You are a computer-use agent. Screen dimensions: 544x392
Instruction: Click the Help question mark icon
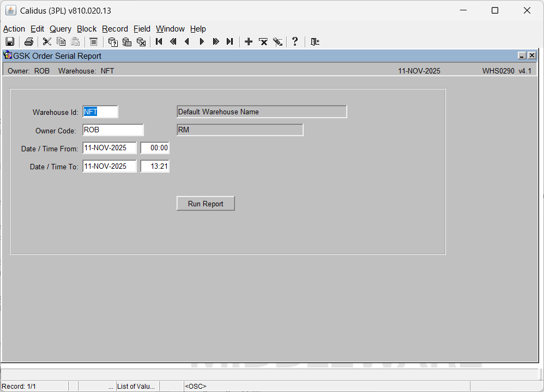pyautogui.click(x=295, y=42)
